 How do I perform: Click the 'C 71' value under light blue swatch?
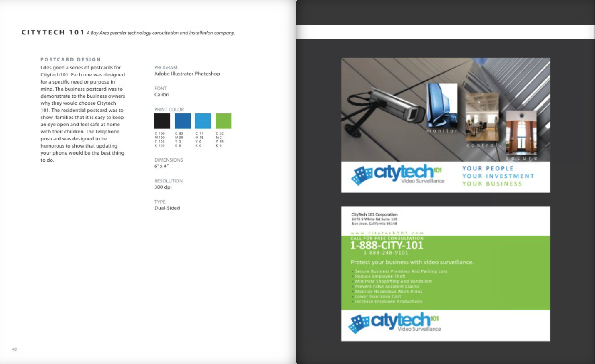pyautogui.click(x=199, y=133)
